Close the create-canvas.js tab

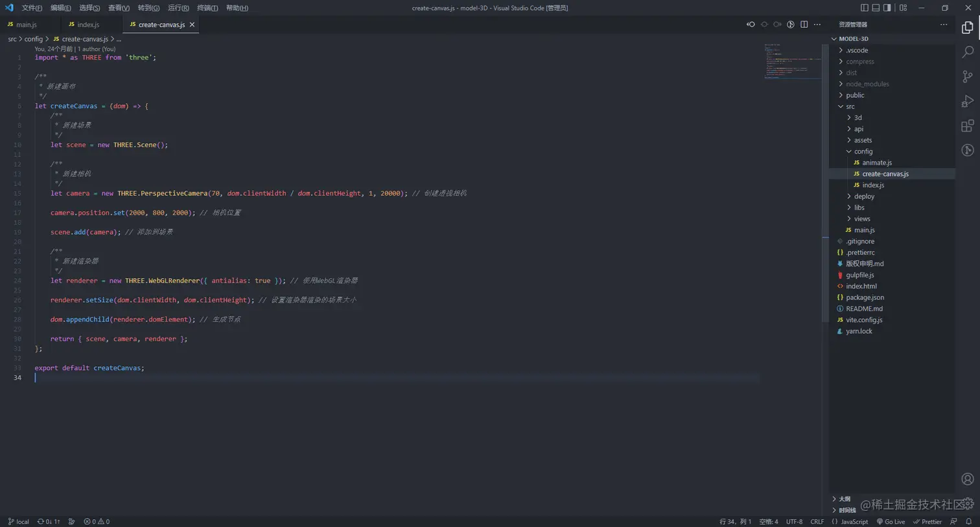pos(192,25)
